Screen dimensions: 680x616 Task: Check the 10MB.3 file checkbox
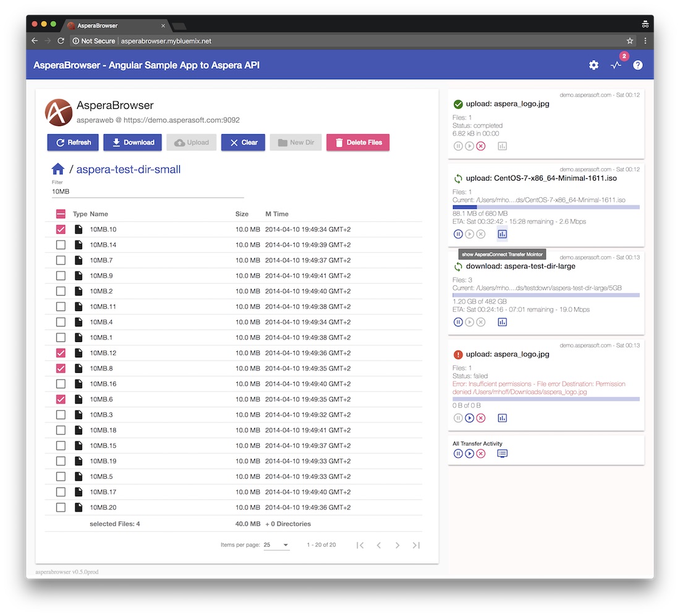click(61, 415)
